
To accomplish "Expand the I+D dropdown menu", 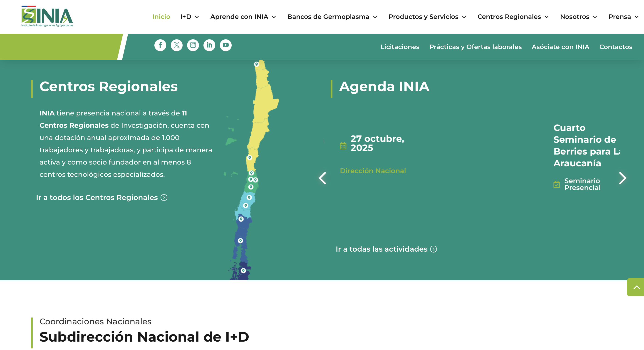I will point(190,17).
